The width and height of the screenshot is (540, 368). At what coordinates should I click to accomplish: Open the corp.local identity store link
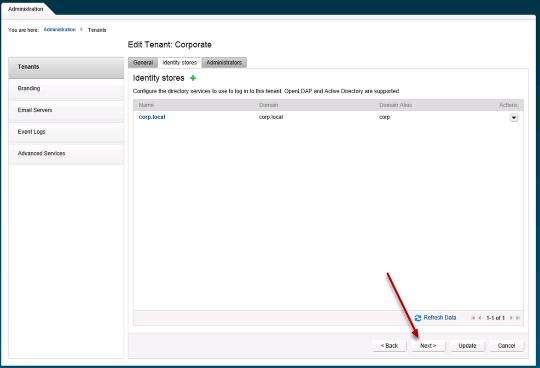pos(152,117)
